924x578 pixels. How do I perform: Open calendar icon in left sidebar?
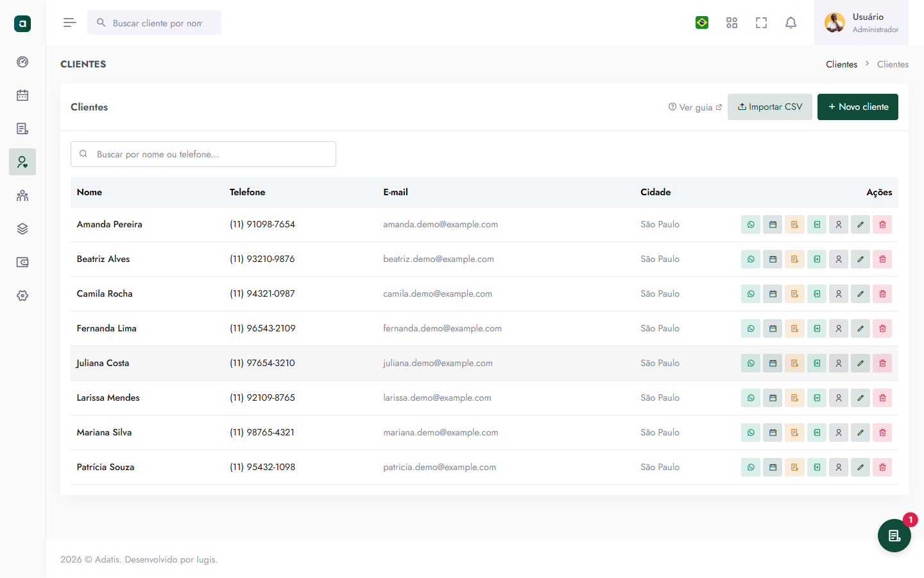pyautogui.click(x=22, y=95)
